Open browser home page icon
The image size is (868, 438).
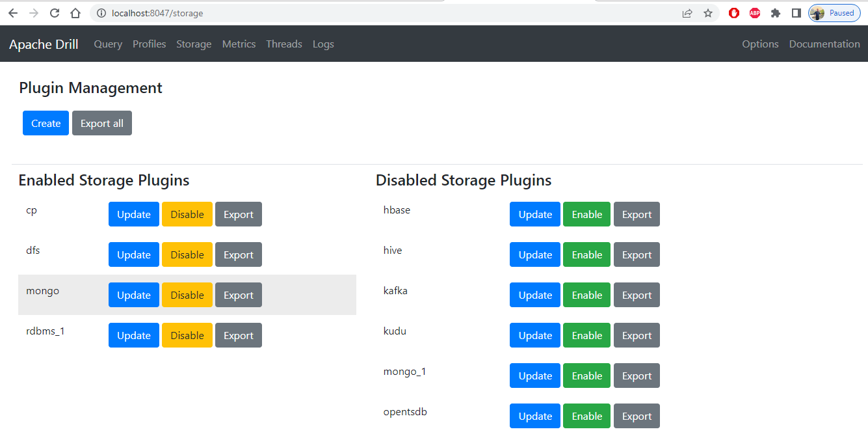click(x=75, y=13)
